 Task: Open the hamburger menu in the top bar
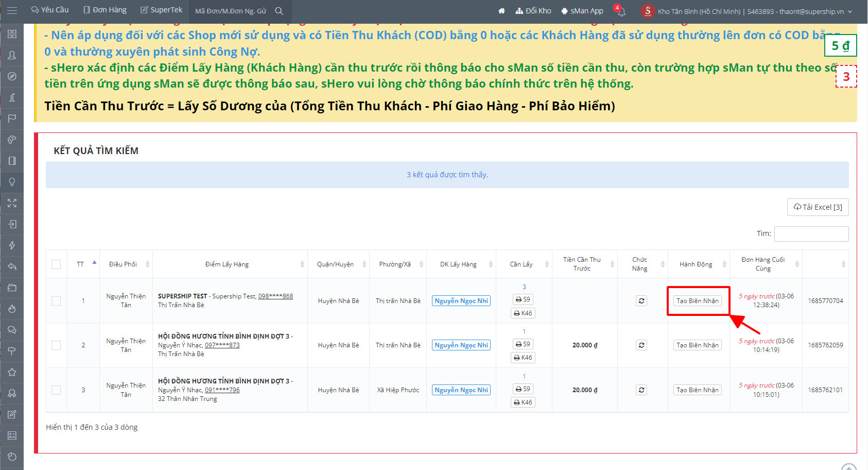pos(12,10)
